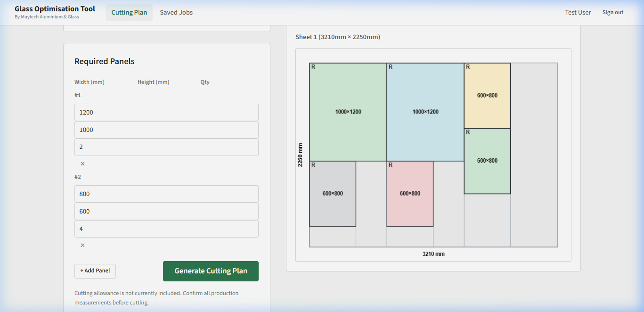Select the green 1000×1200 panel in diagram
The width and height of the screenshot is (644, 312).
pos(348,112)
